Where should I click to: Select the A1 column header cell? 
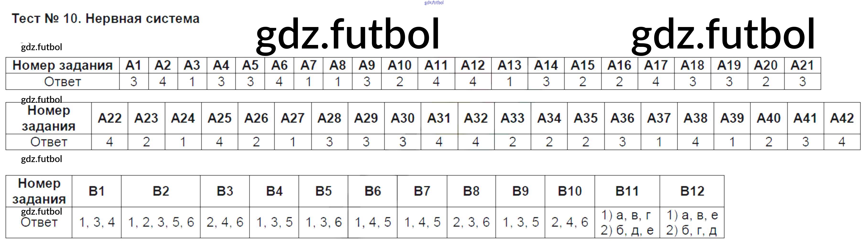pos(134,65)
